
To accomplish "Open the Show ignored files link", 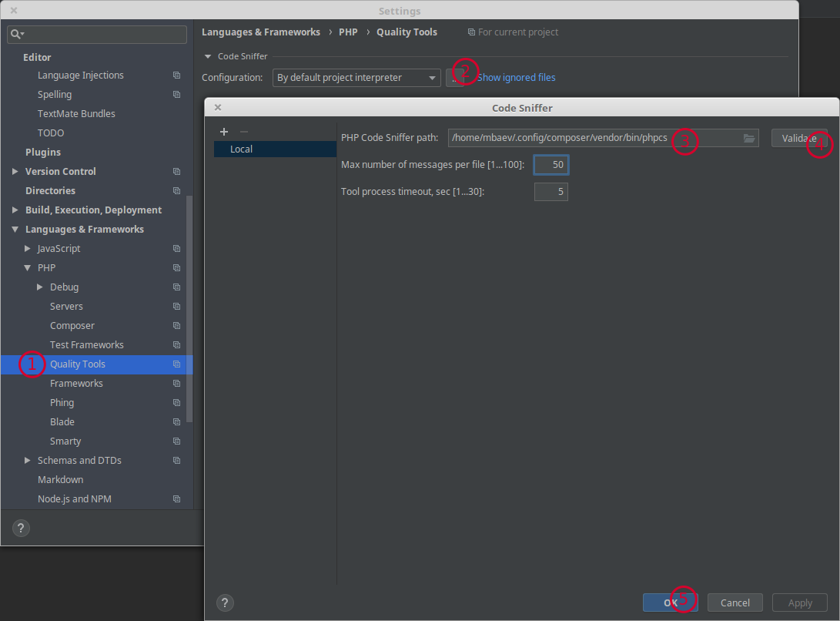I will (x=517, y=78).
